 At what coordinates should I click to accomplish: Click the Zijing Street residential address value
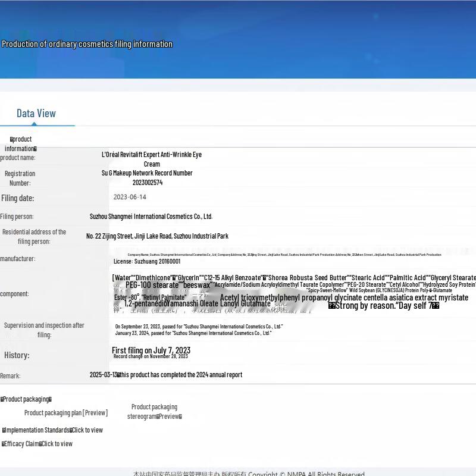click(x=157, y=236)
